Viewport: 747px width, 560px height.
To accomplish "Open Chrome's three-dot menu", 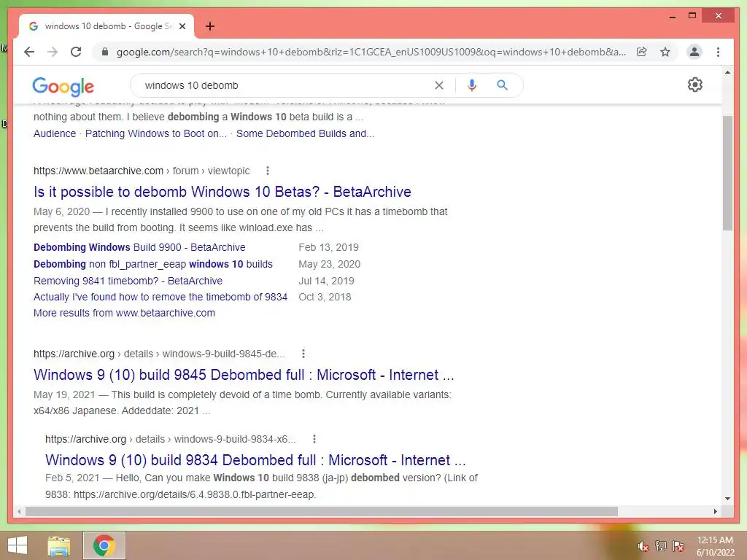I will (718, 52).
